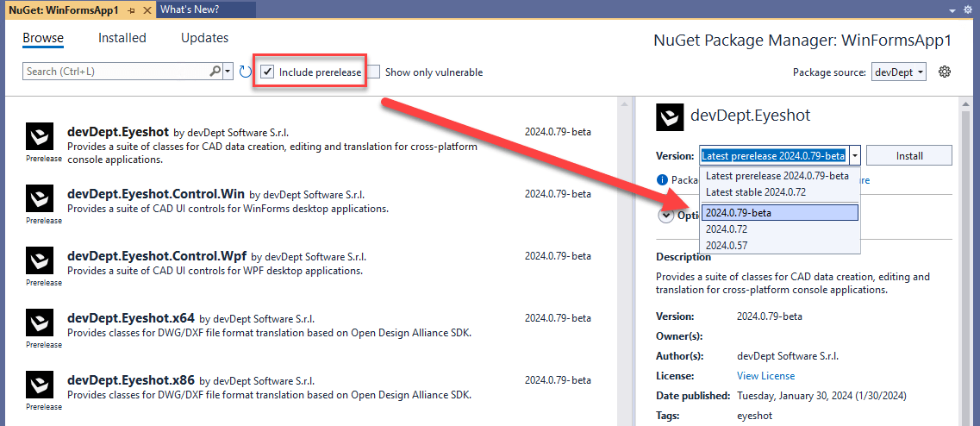The image size is (980, 426).
Task: Click the search magnifier icon
Action: click(x=215, y=72)
